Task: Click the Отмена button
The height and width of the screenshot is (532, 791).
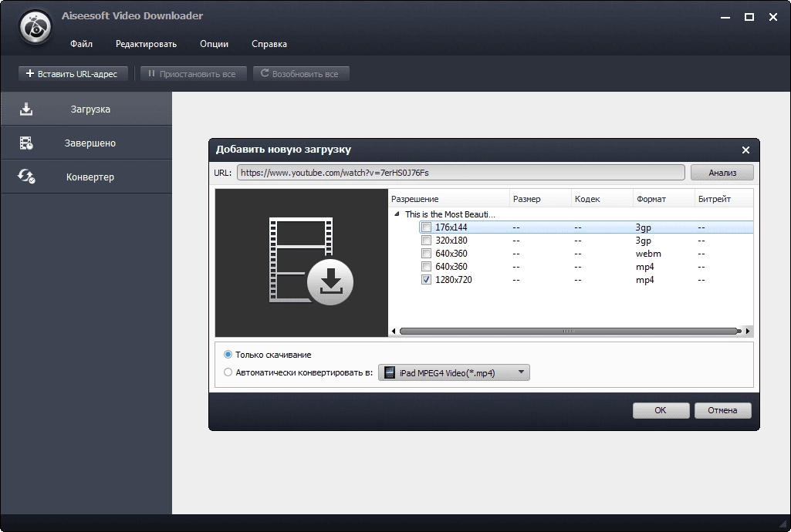Action: [722, 410]
